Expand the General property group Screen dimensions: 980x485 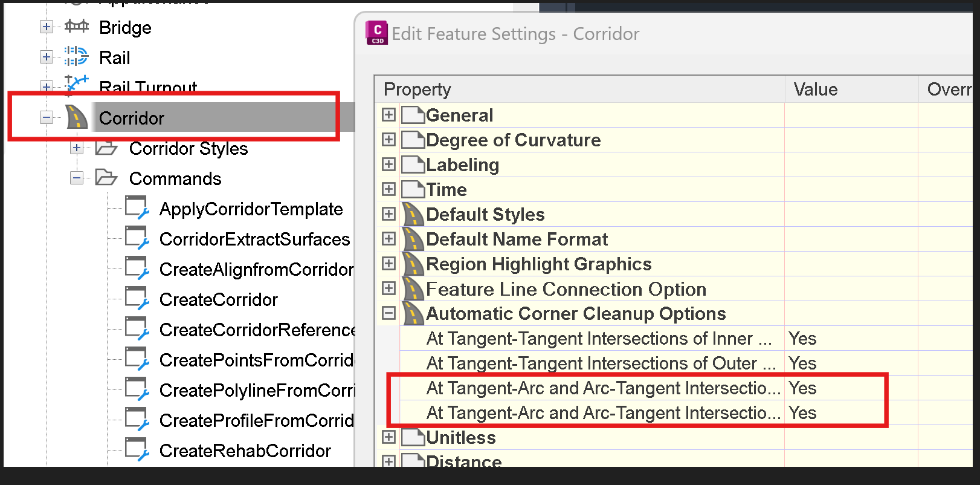pos(388,115)
